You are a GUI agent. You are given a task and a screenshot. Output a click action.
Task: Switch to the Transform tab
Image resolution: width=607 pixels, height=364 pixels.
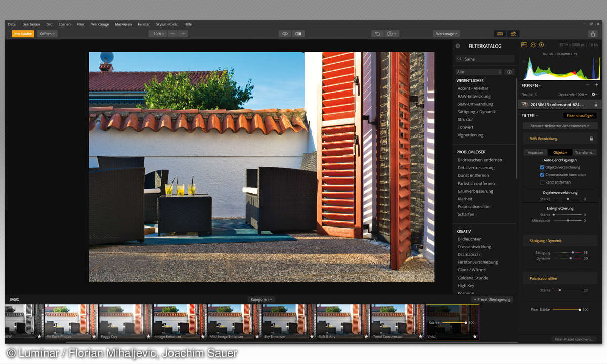coord(585,152)
